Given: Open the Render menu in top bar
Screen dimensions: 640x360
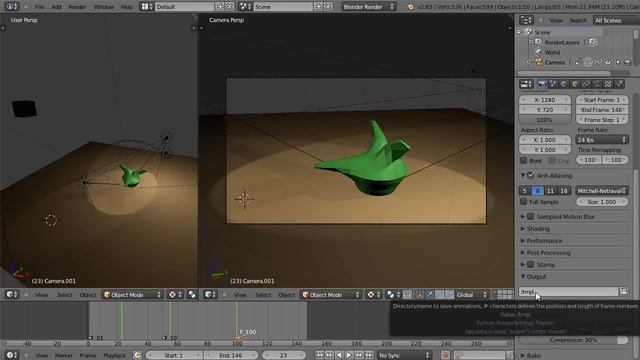Looking at the screenshot, I should click(77, 7).
